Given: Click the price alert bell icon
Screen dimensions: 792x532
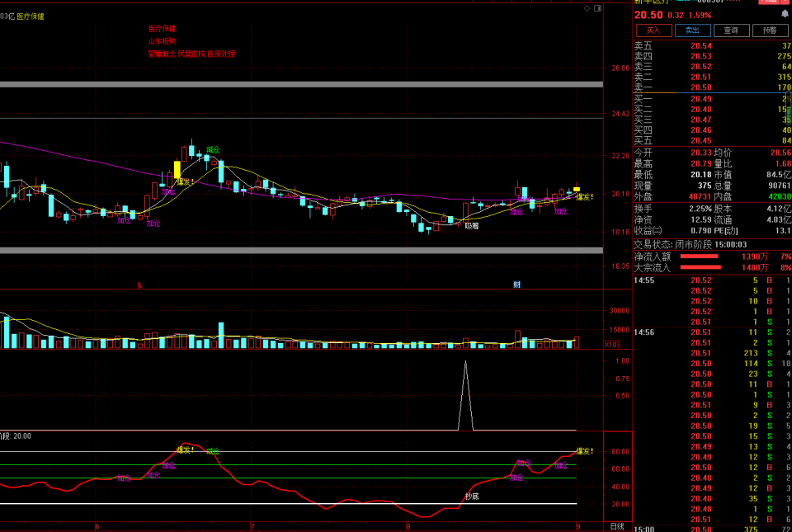Looking at the screenshot, I should (x=785, y=15).
